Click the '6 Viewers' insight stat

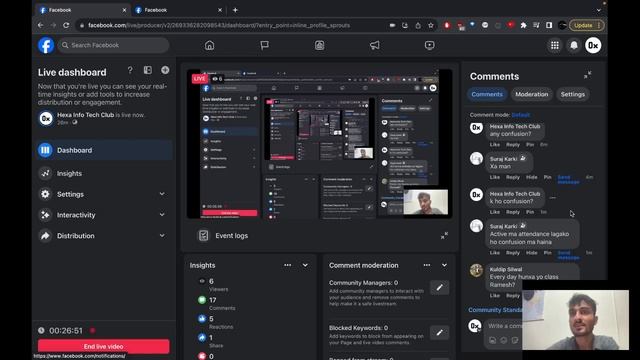point(212,285)
